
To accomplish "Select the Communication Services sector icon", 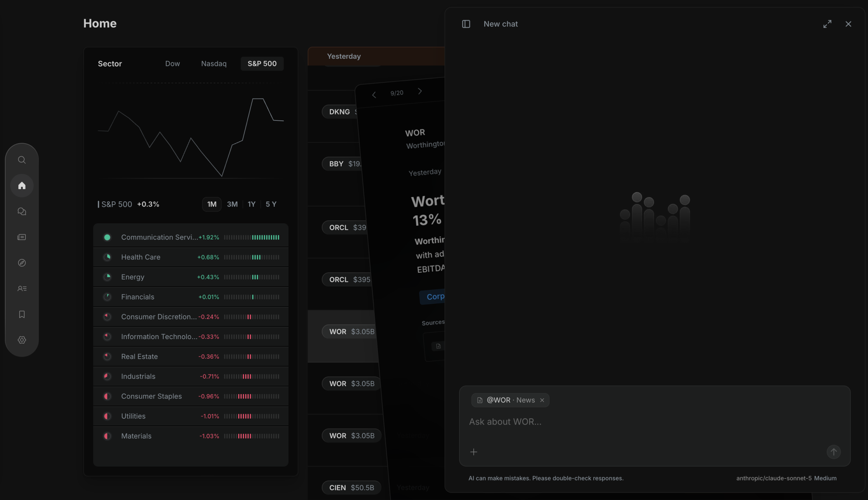I will click(107, 237).
